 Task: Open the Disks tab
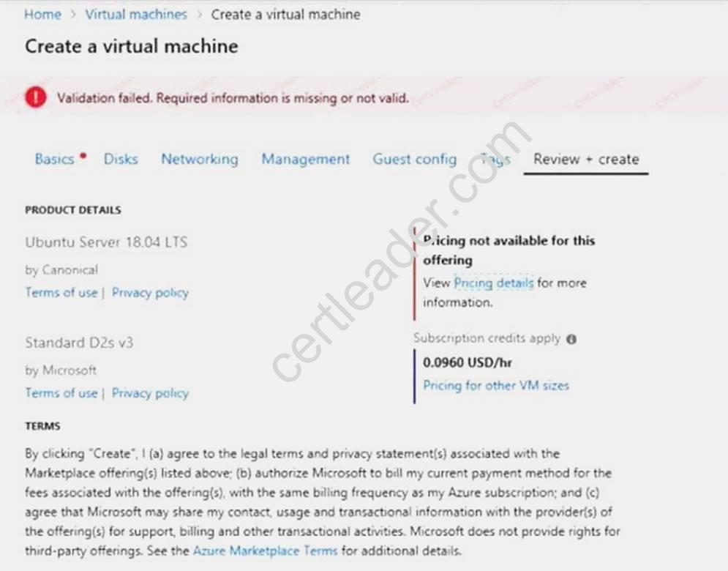click(x=121, y=159)
